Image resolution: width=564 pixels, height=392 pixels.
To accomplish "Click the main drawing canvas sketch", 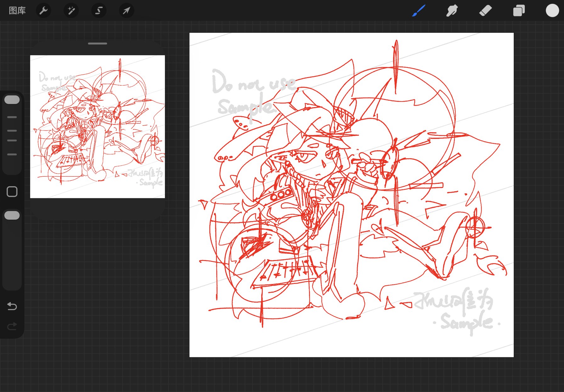I will (352, 195).
